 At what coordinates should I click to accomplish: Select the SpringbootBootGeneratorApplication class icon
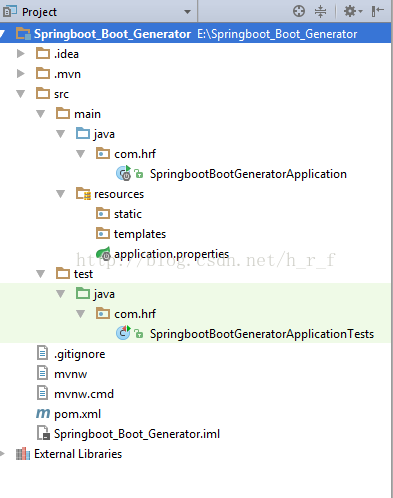tap(123, 173)
